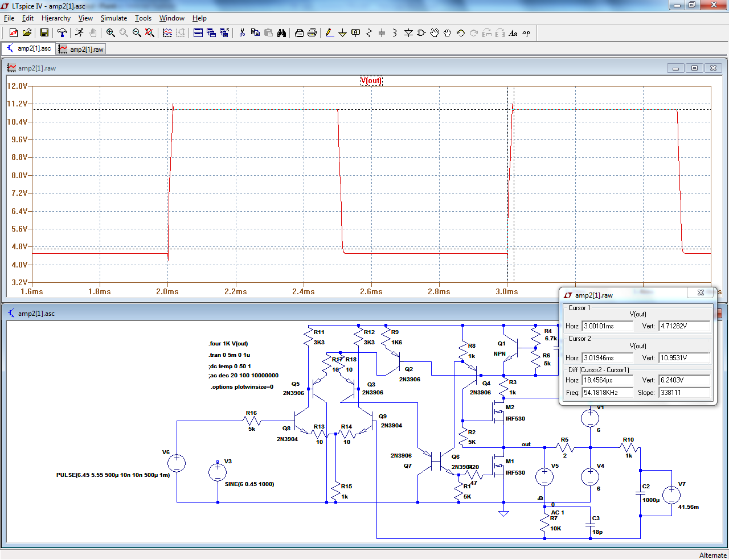Place a Diode component tool
The height and width of the screenshot is (560, 729).
tap(408, 33)
